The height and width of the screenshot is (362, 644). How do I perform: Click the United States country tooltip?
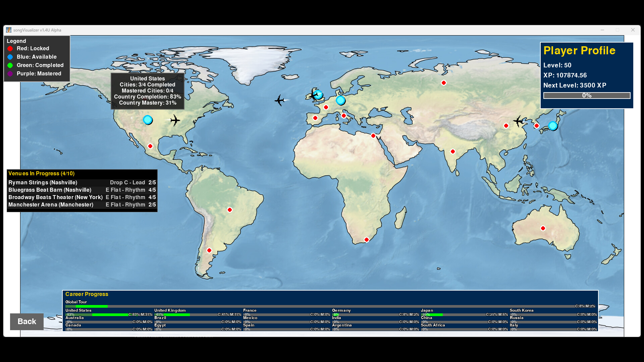148,90
